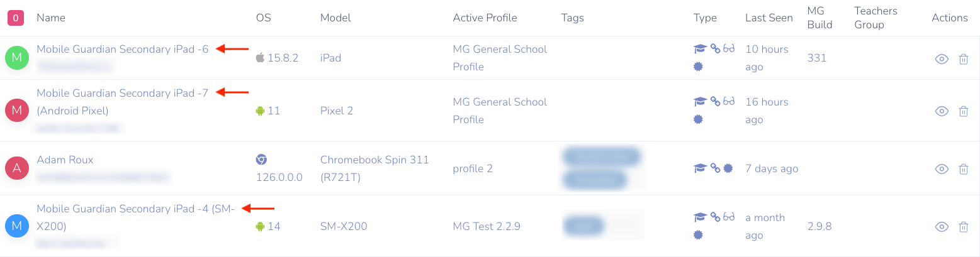Sort devices by Name column header
The width and height of the screenshot is (980, 257).
(51, 18)
